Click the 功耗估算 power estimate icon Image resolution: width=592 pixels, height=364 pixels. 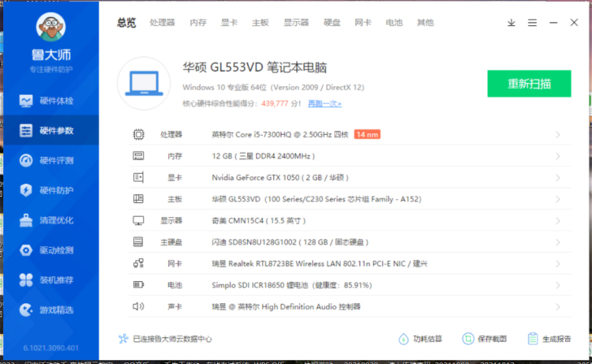403,339
